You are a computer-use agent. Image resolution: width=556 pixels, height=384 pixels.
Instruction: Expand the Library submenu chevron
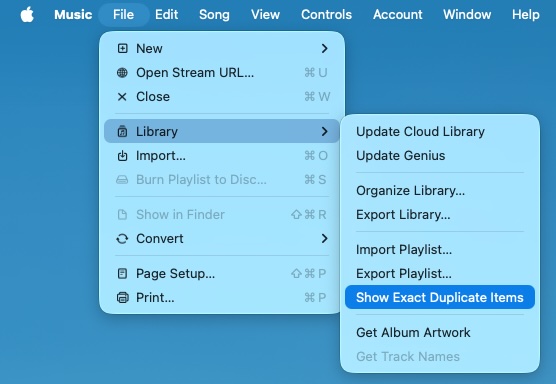324,132
